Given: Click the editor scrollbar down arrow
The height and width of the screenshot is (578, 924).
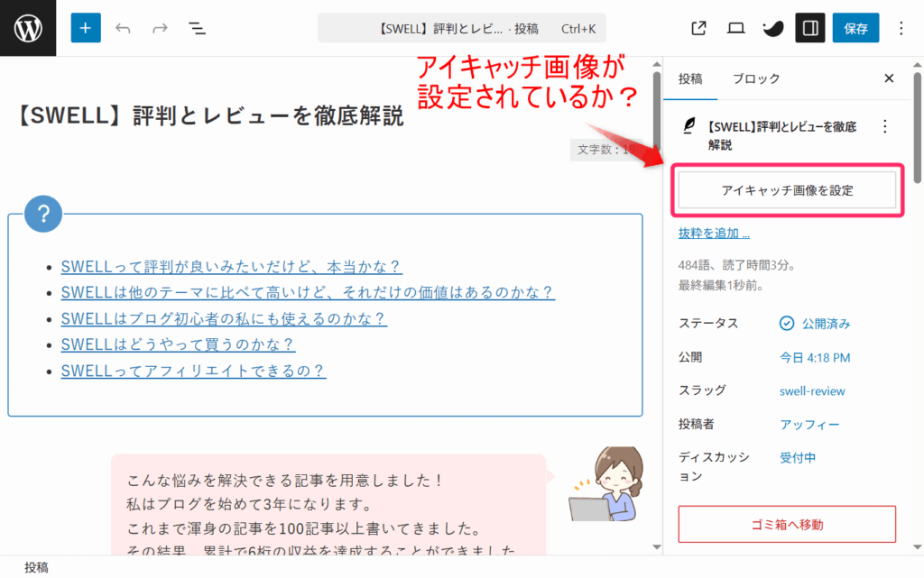Looking at the screenshot, I should (x=657, y=546).
